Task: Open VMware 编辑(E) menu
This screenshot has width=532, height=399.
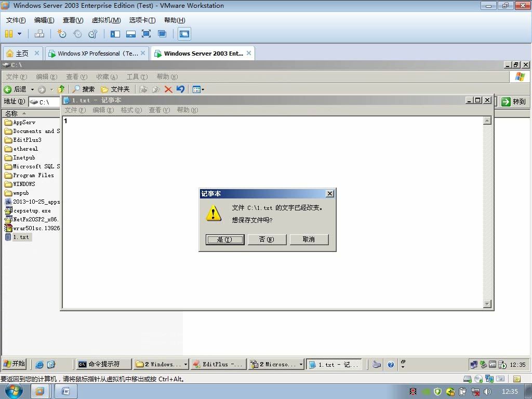Action: [x=44, y=20]
